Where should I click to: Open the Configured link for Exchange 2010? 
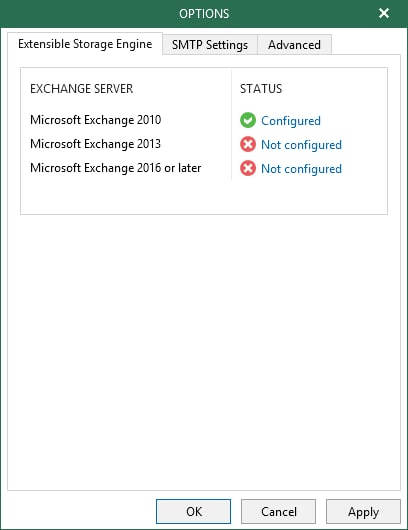291,121
